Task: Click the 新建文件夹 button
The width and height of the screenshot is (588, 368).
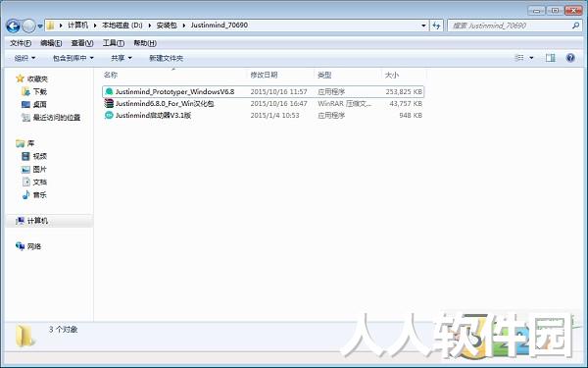Action: [x=167, y=58]
